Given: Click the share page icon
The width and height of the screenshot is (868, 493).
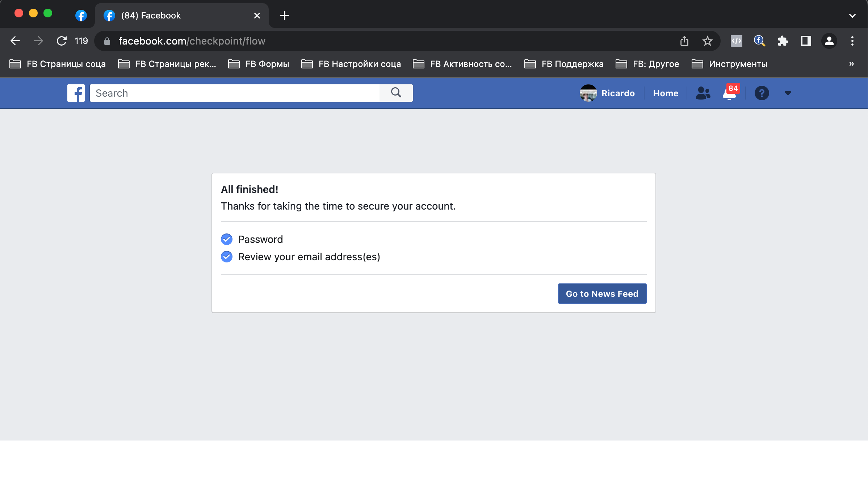Looking at the screenshot, I should (x=684, y=41).
